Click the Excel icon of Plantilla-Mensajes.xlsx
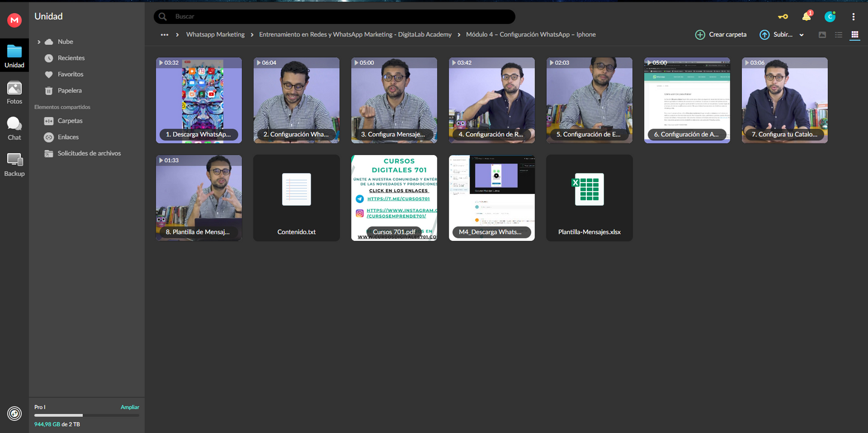 coord(589,189)
